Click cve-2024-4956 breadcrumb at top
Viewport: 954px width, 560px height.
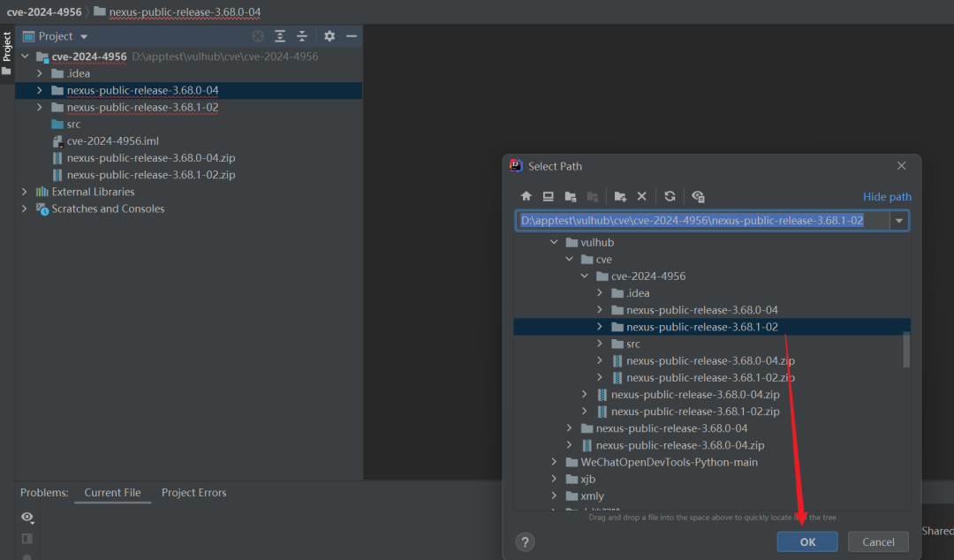point(44,11)
